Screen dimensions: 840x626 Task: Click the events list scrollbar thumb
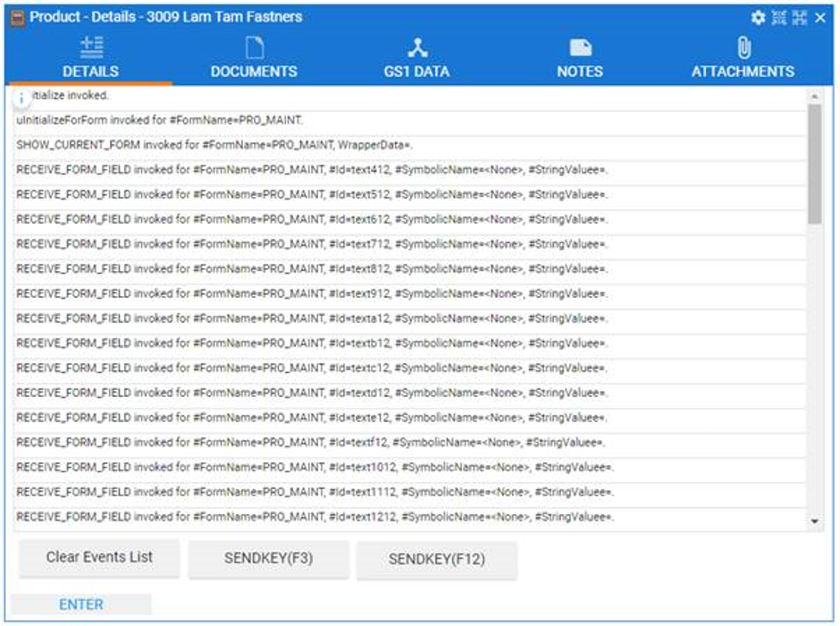[x=815, y=164]
